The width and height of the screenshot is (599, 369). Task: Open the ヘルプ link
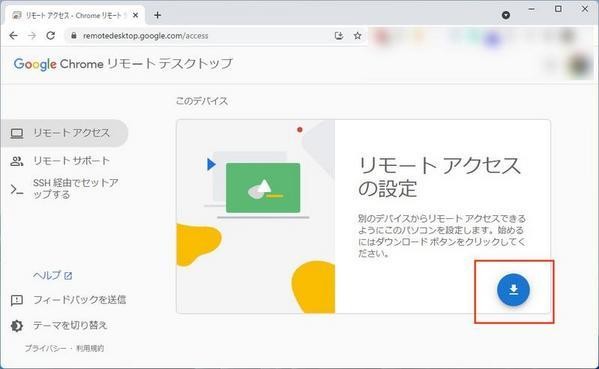[x=52, y=275]
